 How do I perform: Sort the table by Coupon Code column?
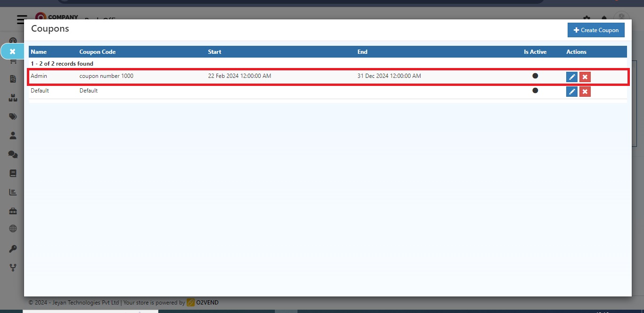97,51
